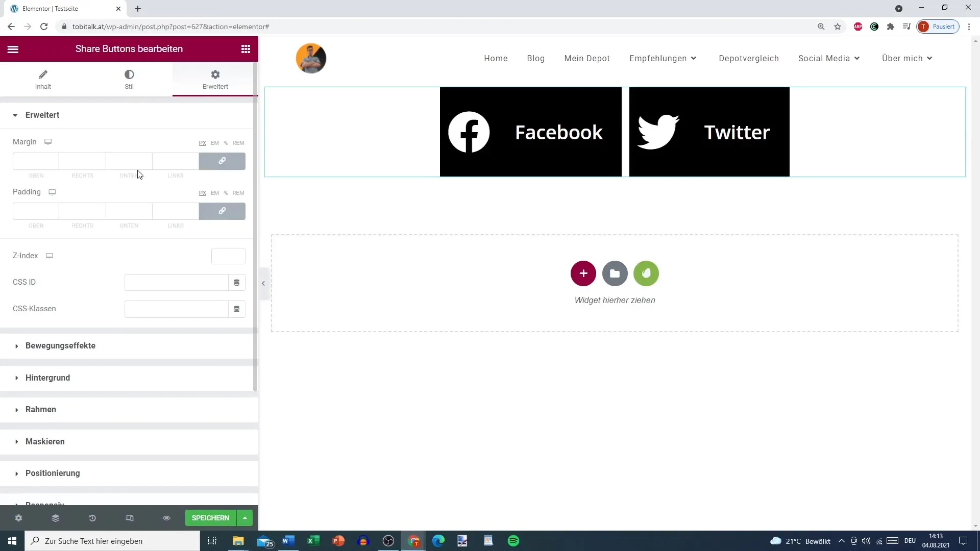Image resolution: width=980 pixels, height=551 pixels.
Task: Click the Twitter share button
Action: (x=709, y=132)
